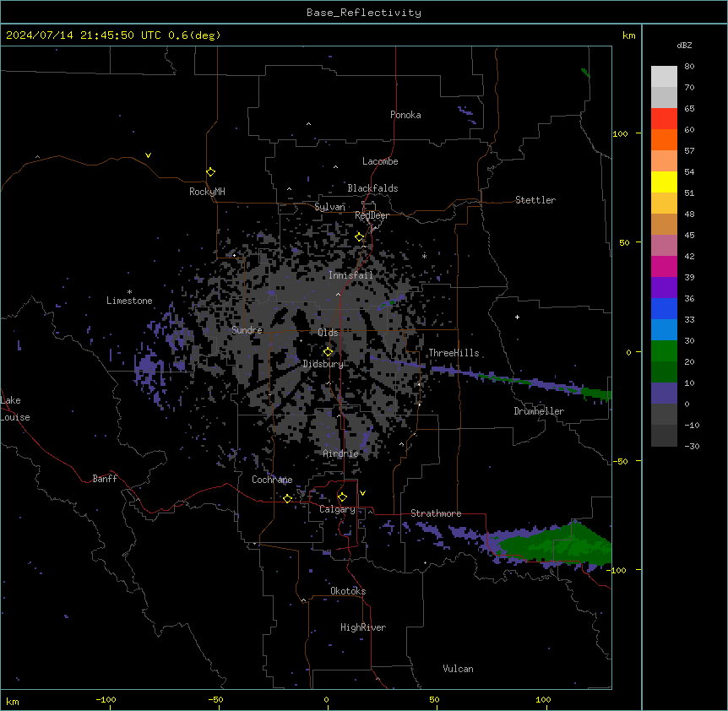The width and height of the screenshot is (728, 711).
Task: Select the Stettler label
Action: click(x=535, y=200)
